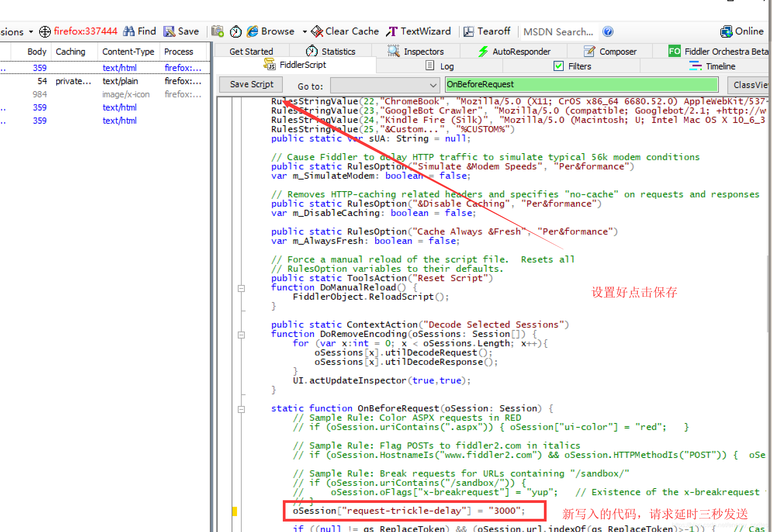Click the camera screenshot icon

pyautogui.click(x=218, y=31)
